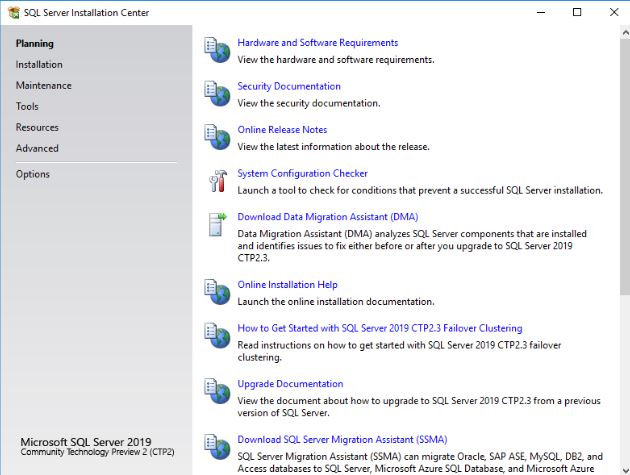Open How to Get Started Failover Clustering link

(x=380, y=328)
